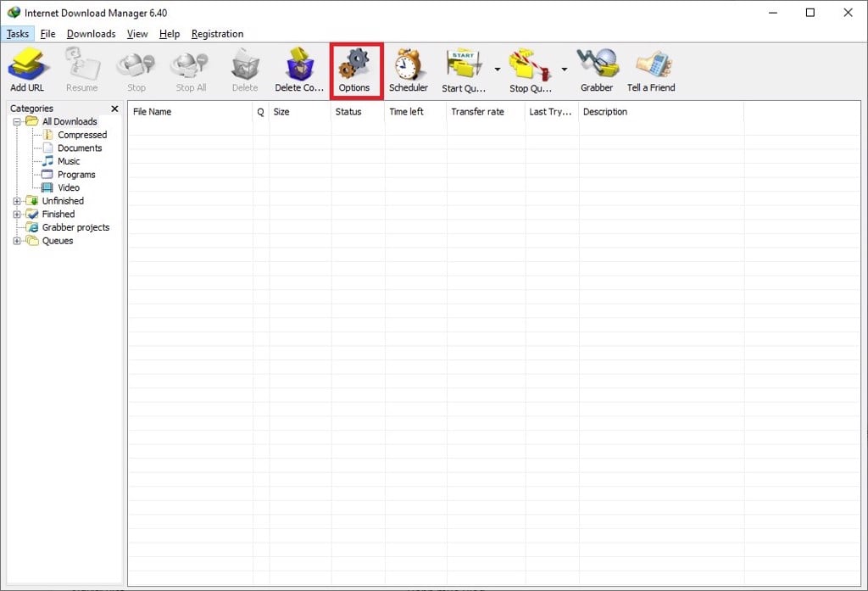This screenshot has width=868, height=591.
Task: Sort by the File Name column header
Action: [x=191, y=112]
